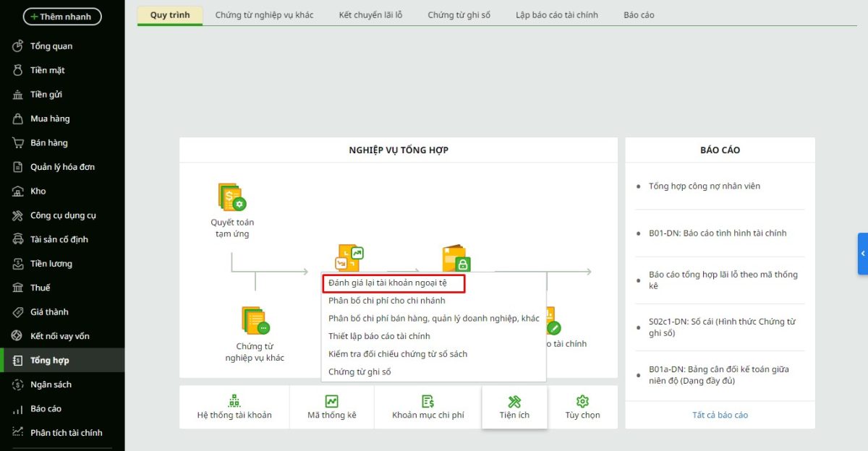Click the Hệ thống tài khoản icon
The width and height of the screenshot is (868, 451).
(x=234, y=401)
